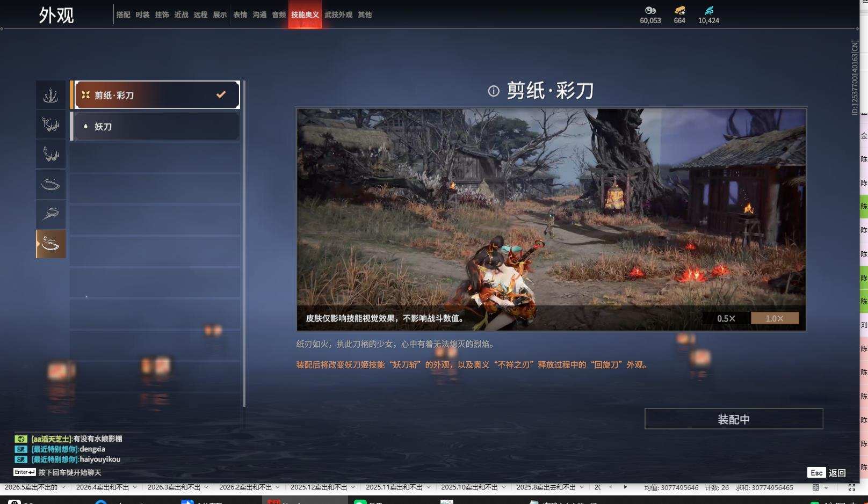Select the first trident-shaped skill icon in the sidebar
Image resolution: width=868 pixels, height=504 pixels.
click(x=50, y=95)
